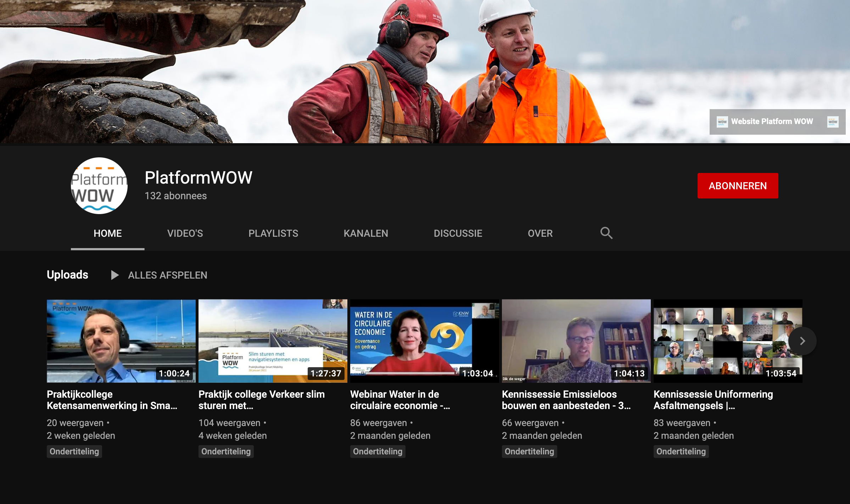This screenshot has width=850, height=504.
Task: Click the small WOW icon at the banner's right edge
Action: tap(833, 122)
